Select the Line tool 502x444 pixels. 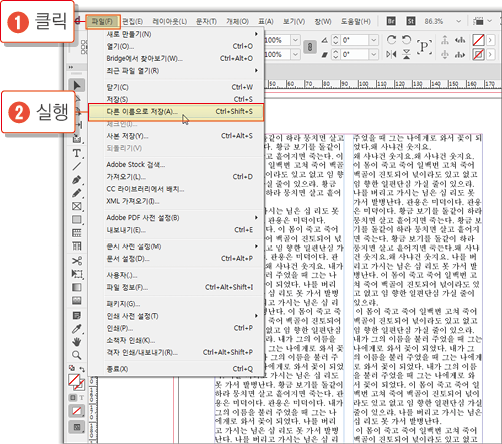pos(77,166)
